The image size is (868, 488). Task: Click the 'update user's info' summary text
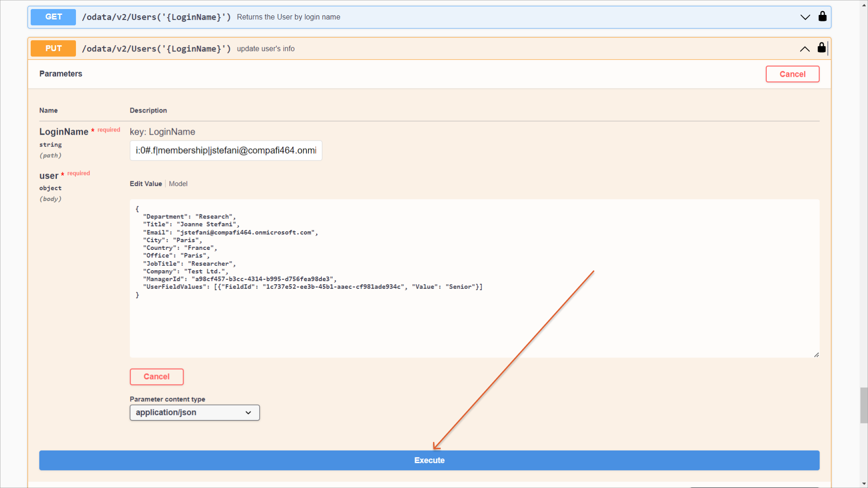click(x=265, y=49)
